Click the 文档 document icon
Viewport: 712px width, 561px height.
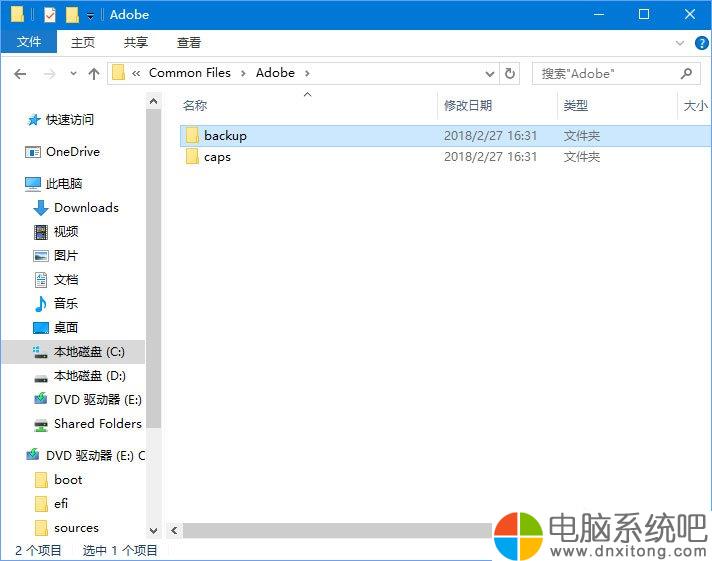coord(41,280)
